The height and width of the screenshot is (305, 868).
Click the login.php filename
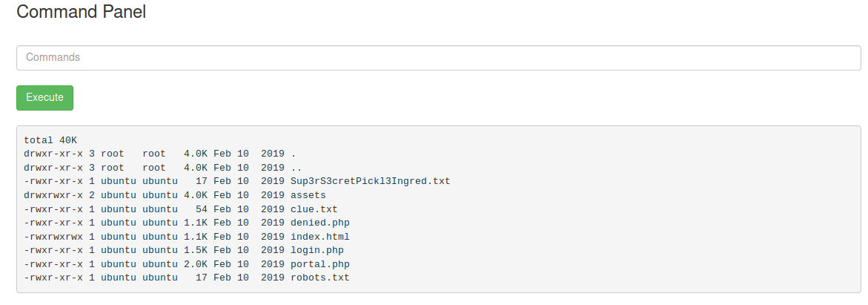click(x=317, y=250)
